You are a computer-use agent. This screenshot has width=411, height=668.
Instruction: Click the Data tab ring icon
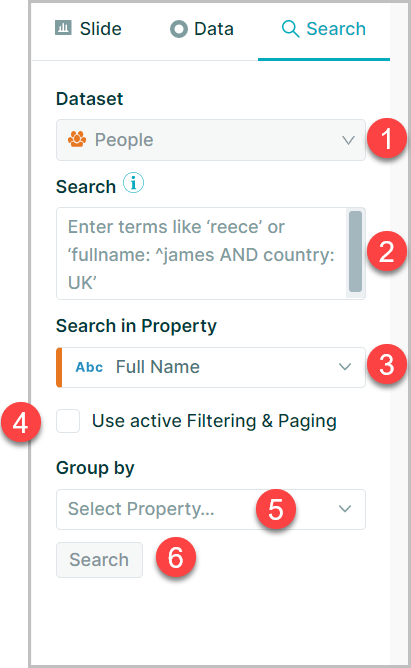click(x=178, y=29)
